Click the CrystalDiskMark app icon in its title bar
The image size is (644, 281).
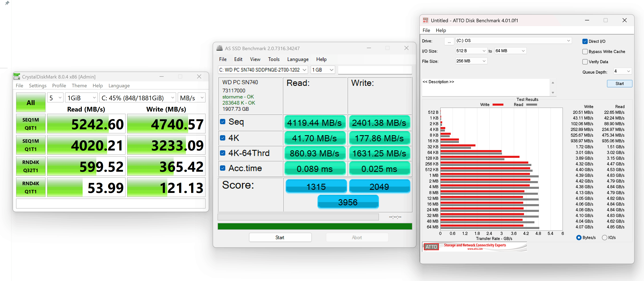tap(17, 76)
